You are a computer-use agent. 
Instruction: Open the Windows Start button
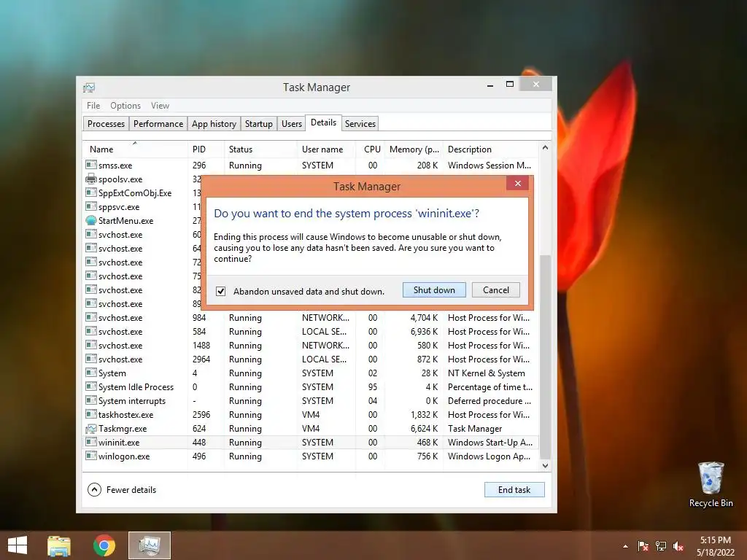point(18,545)
